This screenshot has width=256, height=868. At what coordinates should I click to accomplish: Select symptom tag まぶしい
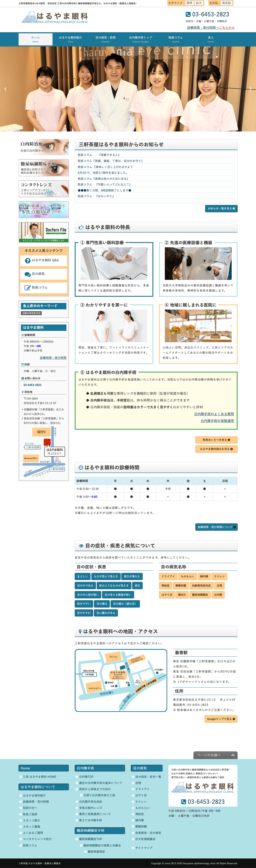tap(82, 576)
